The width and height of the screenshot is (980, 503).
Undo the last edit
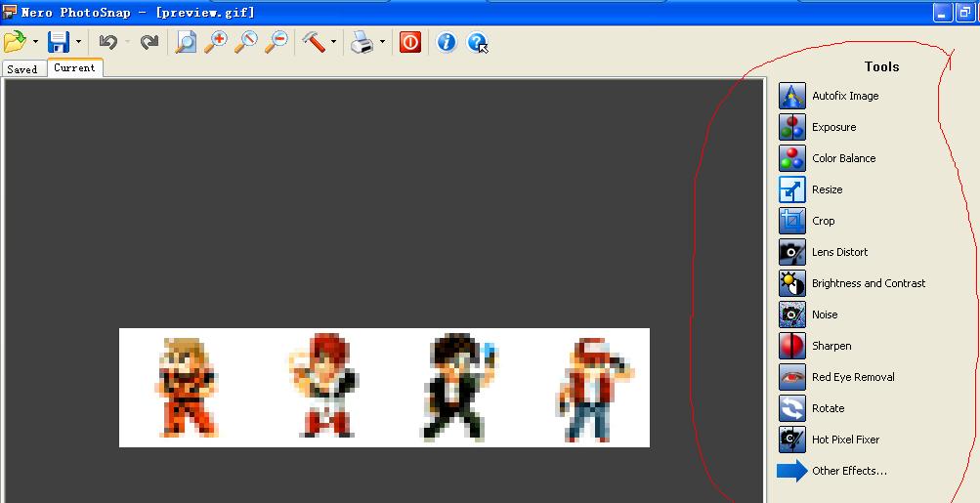(107, 42)
